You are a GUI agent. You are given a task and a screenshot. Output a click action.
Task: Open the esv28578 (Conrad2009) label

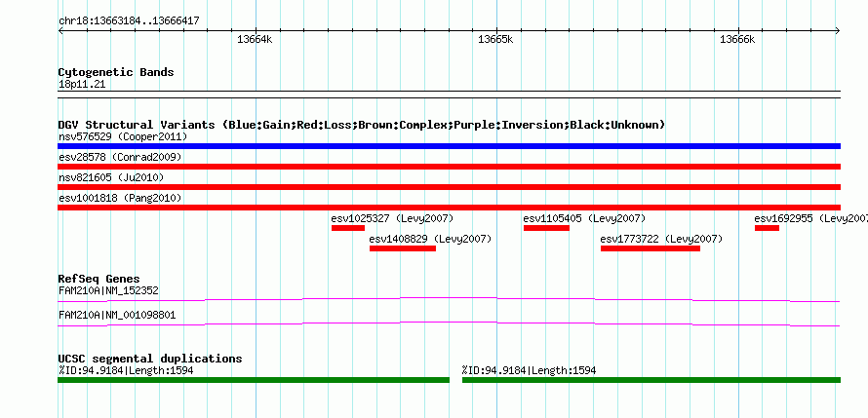pyautogui.click(x=120, y=157)
